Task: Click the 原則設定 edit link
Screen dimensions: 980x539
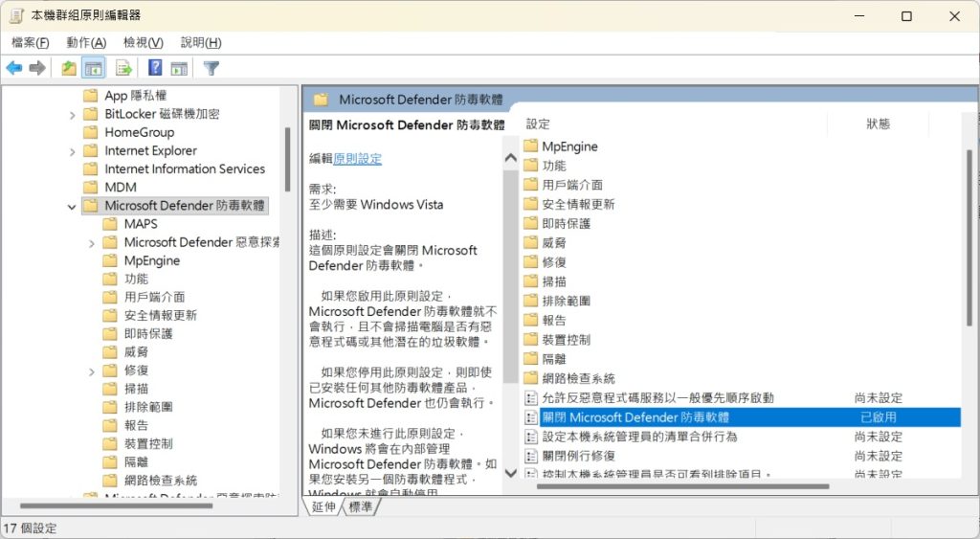Action: tap(357, 159)
